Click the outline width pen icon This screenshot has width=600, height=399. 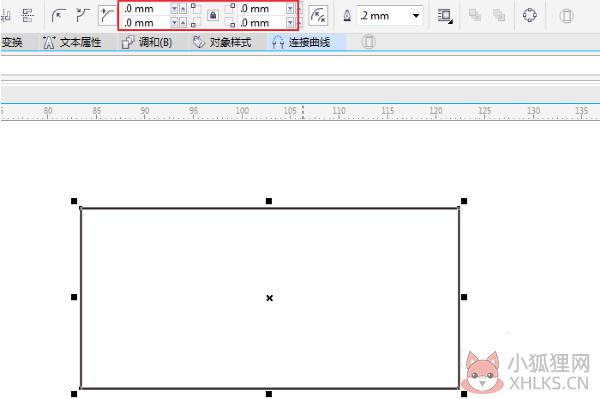[347, 16]
